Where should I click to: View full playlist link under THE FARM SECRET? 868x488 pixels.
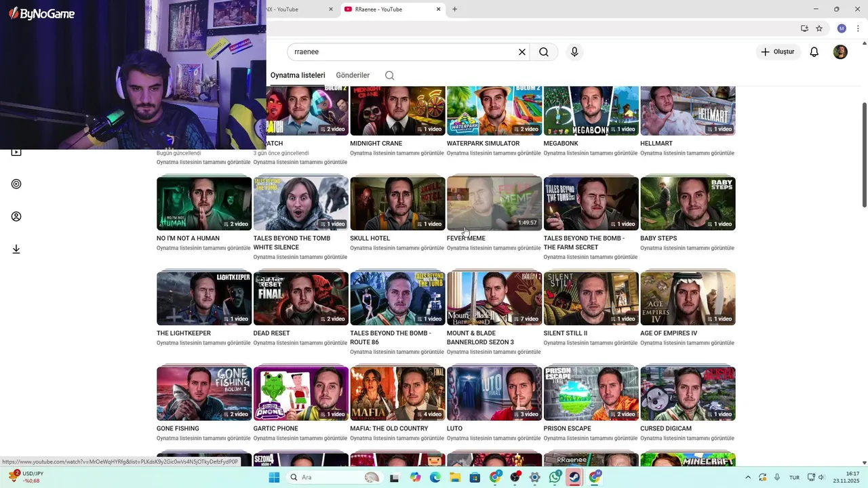[591, 257]
